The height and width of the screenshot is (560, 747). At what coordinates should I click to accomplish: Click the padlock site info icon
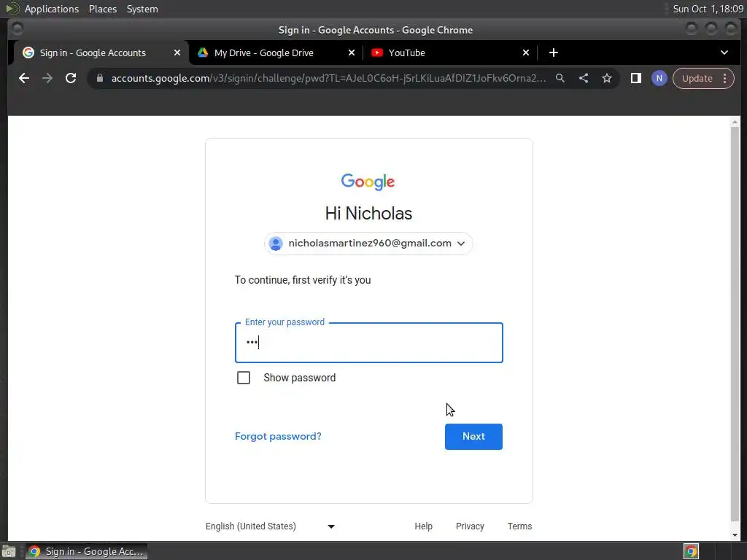pyautogui.click(x=99, y=78)
